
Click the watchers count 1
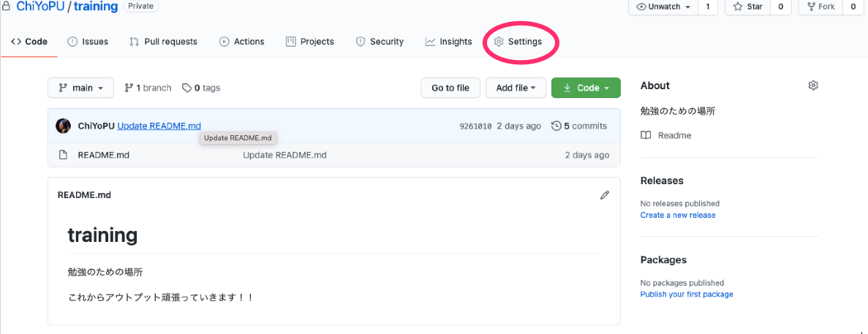click(x=707, y=7)
